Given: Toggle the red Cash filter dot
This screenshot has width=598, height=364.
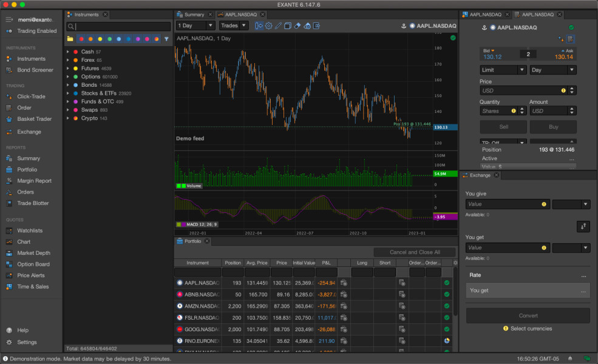Looking at the screenshot, I should (81, 39).
